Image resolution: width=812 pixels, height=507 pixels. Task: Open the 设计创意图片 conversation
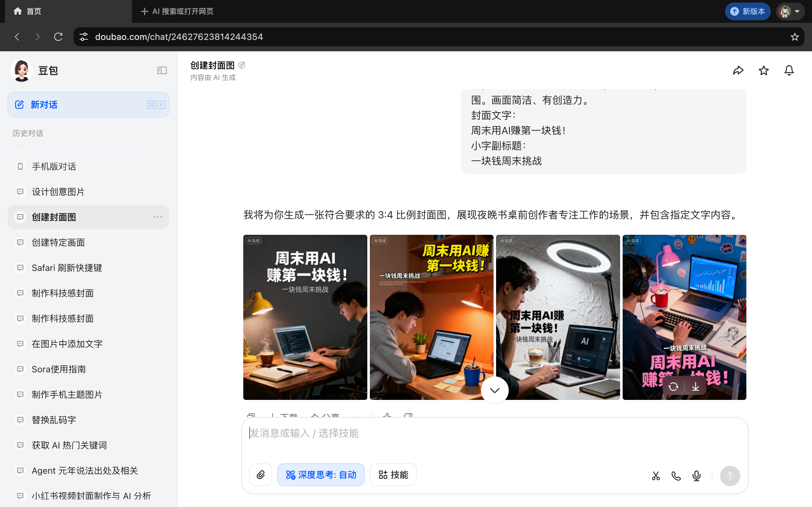pos(58,192)
